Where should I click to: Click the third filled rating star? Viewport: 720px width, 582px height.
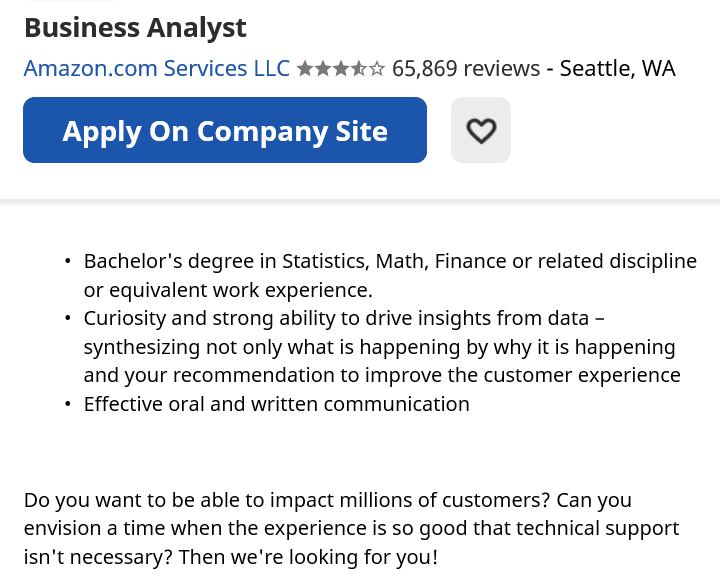(341, 69)
